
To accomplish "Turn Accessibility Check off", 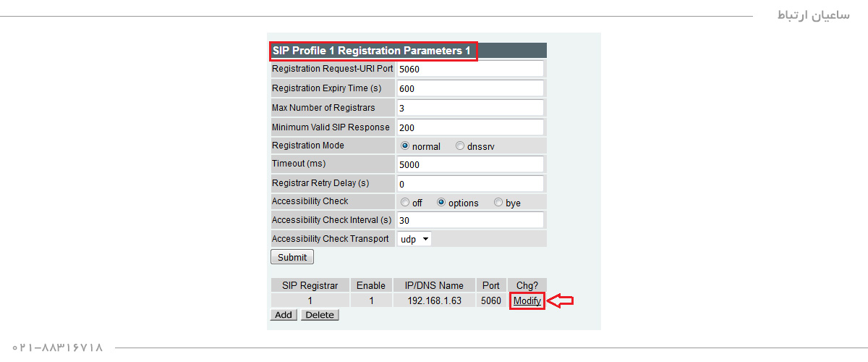I will coord(405,203).
